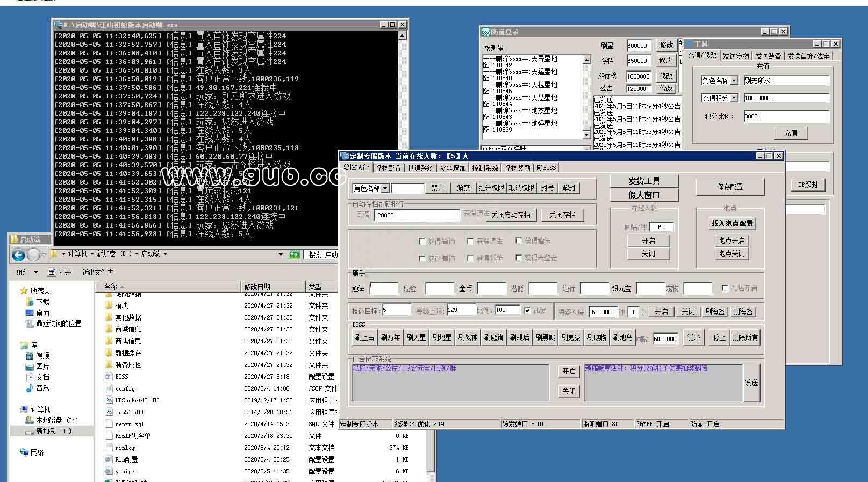Click the Explorer back arrow button
Screen dimensions: 868x482
point(18,255)
